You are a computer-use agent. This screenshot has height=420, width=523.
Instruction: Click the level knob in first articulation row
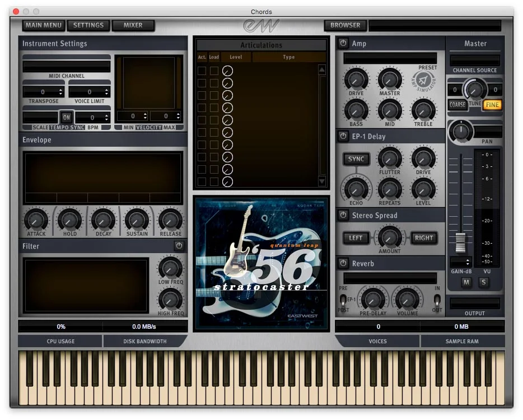click(227, 71)
